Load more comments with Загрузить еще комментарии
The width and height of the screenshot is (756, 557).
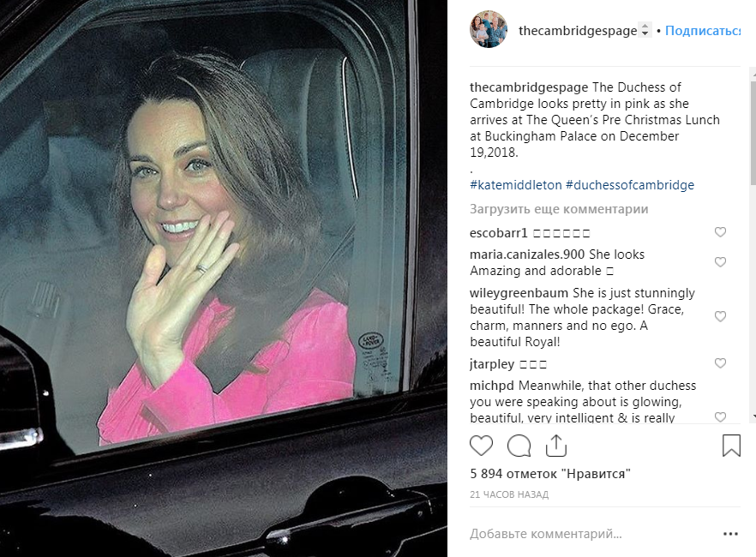pyautogui.click(x=559, y=209)
